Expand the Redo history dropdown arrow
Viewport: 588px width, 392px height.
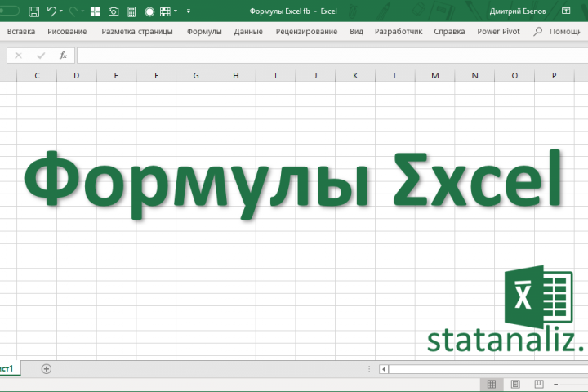coord(82,11)
